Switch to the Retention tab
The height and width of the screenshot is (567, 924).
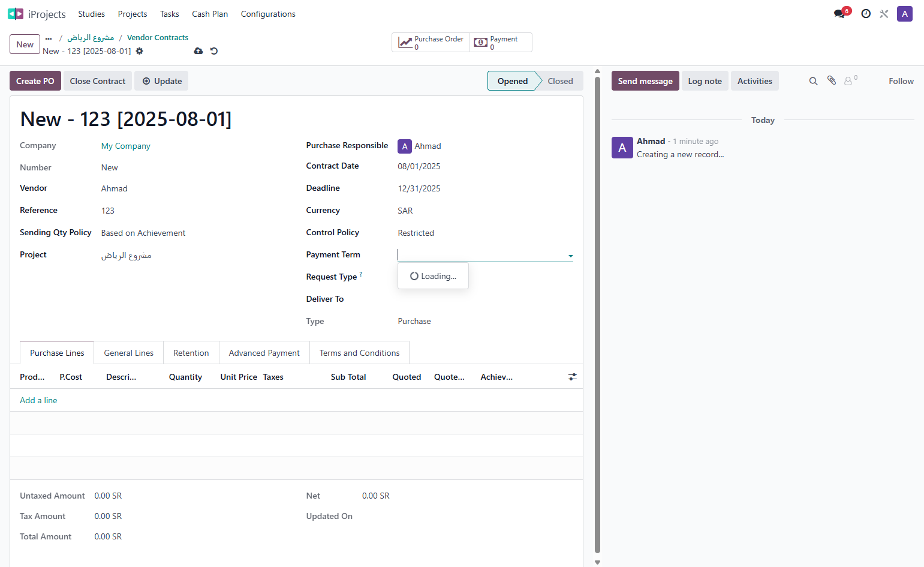point(191,353)
